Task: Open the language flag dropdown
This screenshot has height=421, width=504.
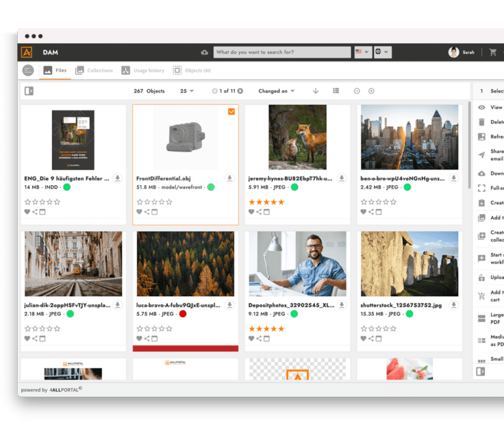Action: pos(363,52)
